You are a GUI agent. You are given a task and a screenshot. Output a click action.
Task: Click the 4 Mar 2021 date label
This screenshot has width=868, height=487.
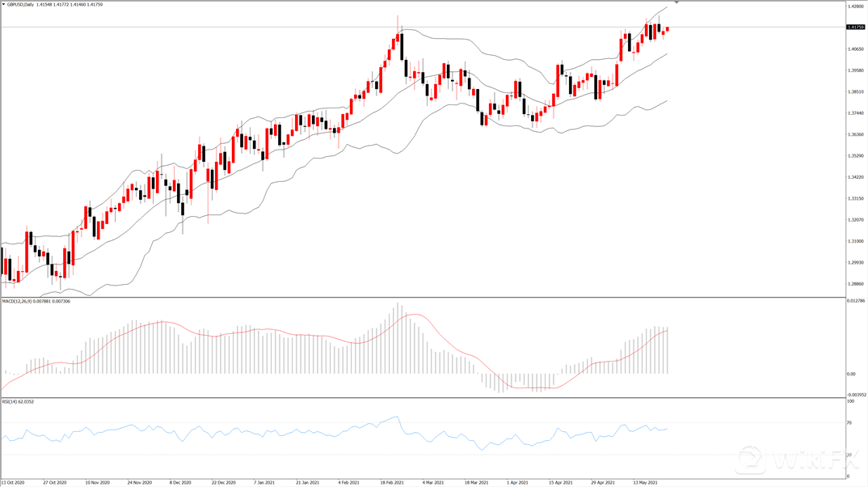tap(432, 482)
